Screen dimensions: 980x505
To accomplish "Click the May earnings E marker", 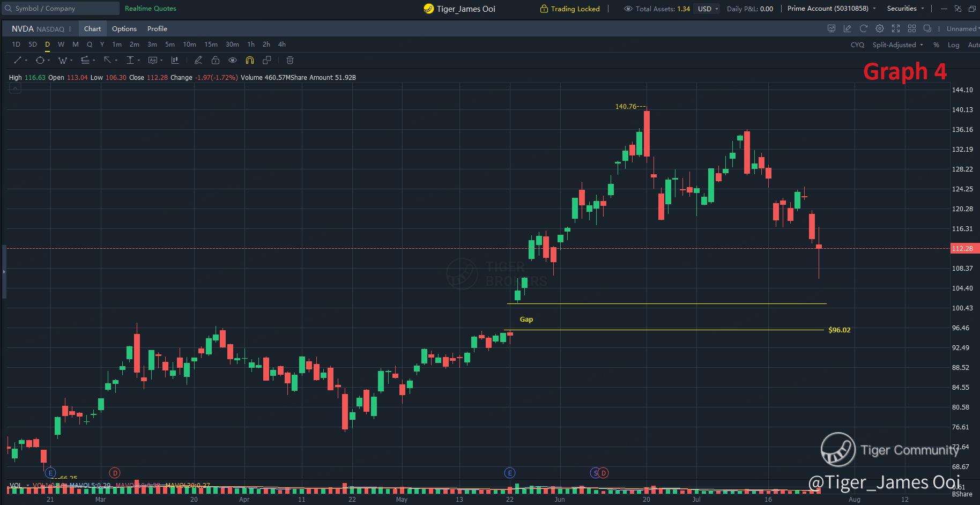I will 510,473.
